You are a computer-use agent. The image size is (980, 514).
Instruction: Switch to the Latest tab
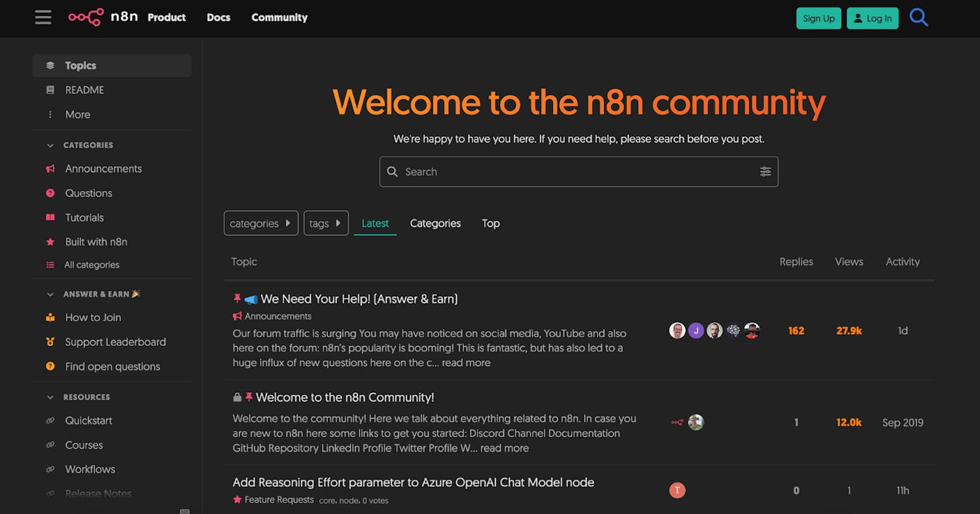[375, 223]
